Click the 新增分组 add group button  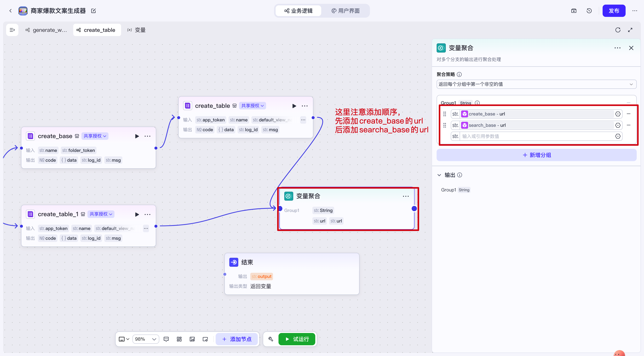tap(536, 155)
